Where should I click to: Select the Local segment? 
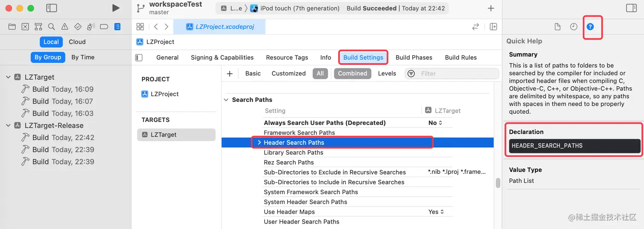51,42
